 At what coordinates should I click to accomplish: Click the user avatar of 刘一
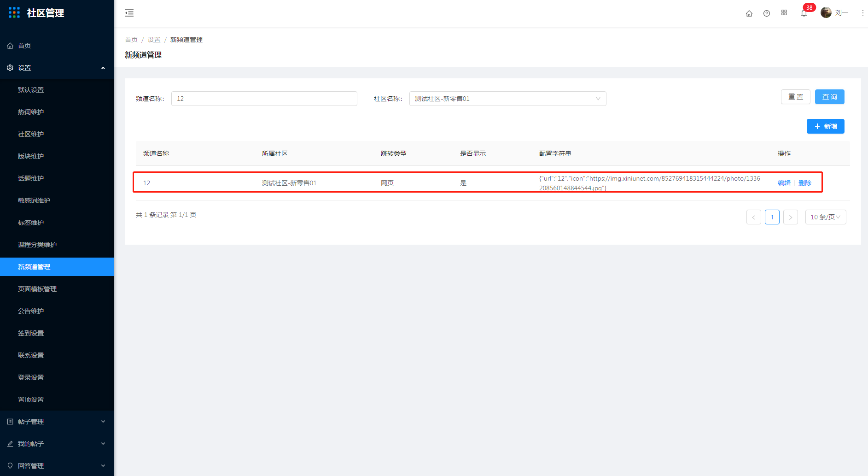pyautogui.click(x=826, y=12)
